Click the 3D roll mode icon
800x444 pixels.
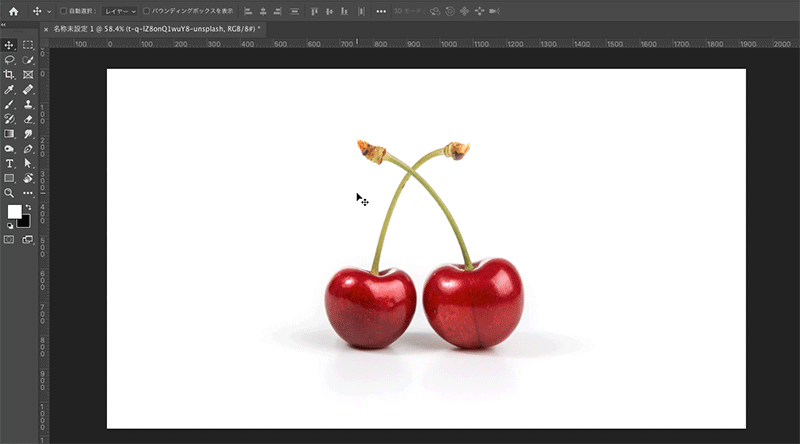[450, 11]
